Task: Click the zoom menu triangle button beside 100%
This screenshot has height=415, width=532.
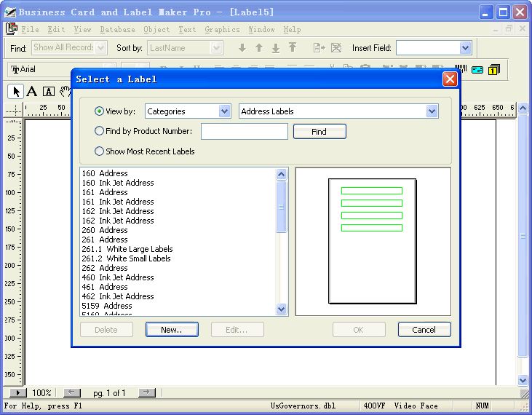Action: (18, 392)
